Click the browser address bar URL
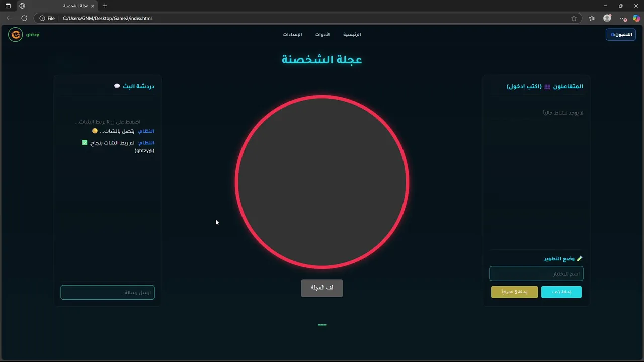 [107, 18]
